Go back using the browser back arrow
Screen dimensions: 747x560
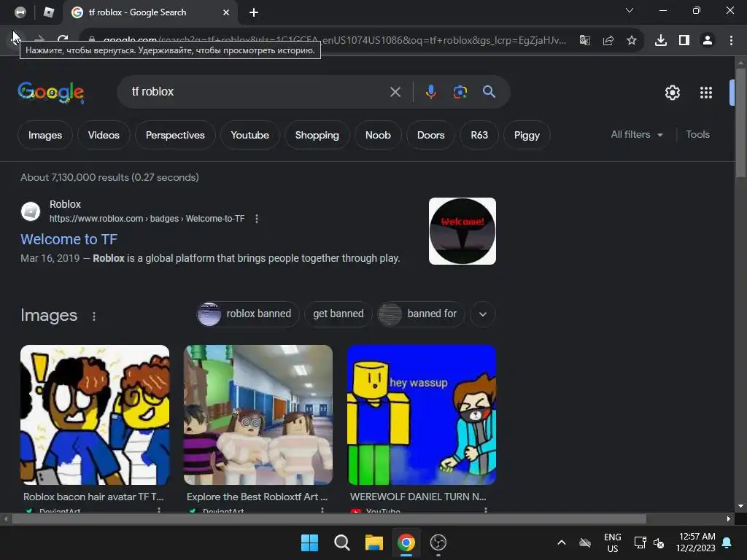[16, 39]
